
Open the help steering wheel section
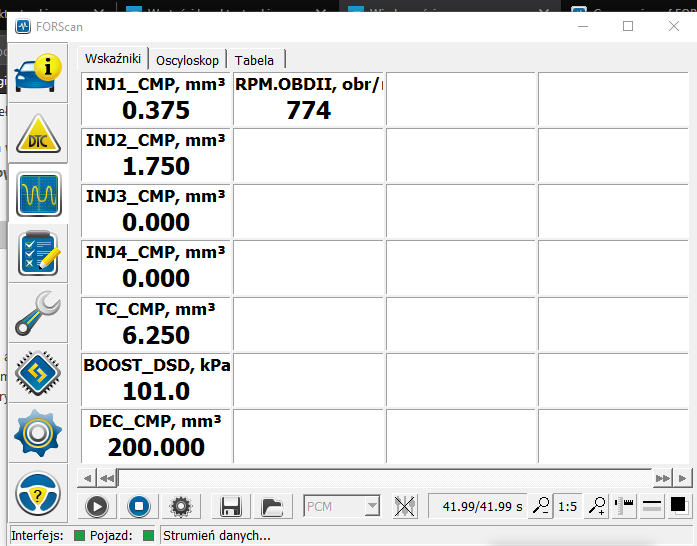[x=38, y=493]
